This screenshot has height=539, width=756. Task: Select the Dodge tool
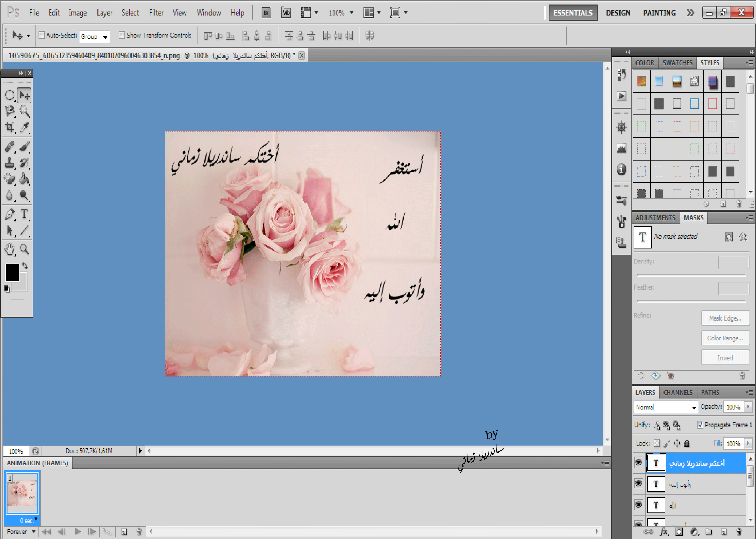[25, 195]
